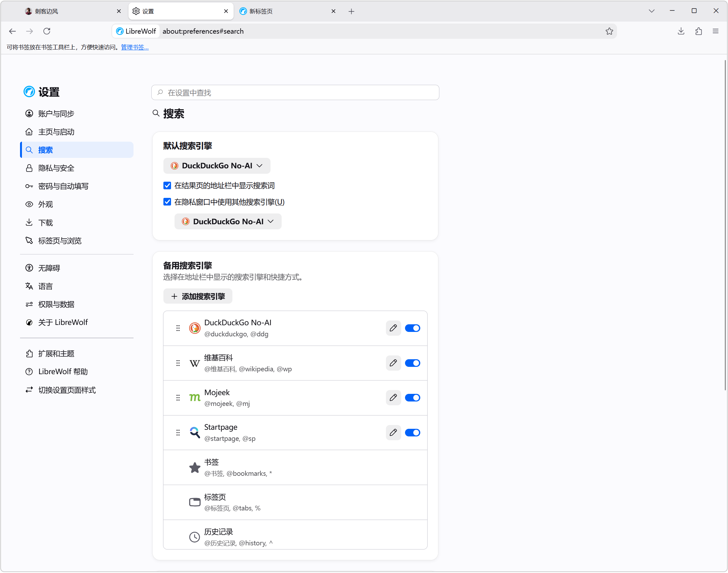Screen dimensions: 728x573
Task: Open 无障碍 settings category
Action: click(77, 268)
